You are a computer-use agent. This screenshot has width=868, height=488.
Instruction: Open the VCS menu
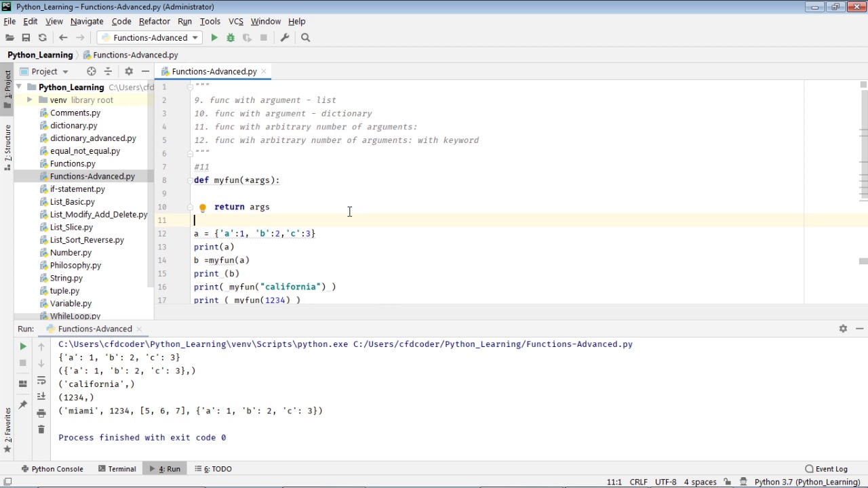236,21
